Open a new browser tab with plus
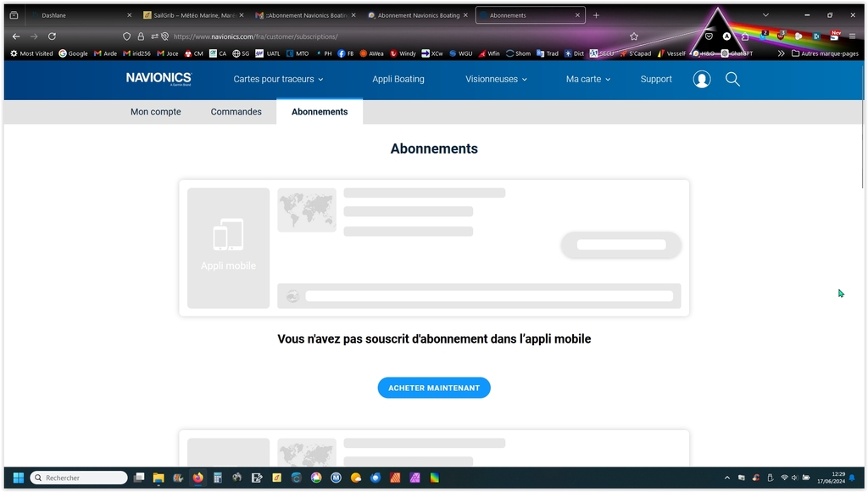 [596, 15]
